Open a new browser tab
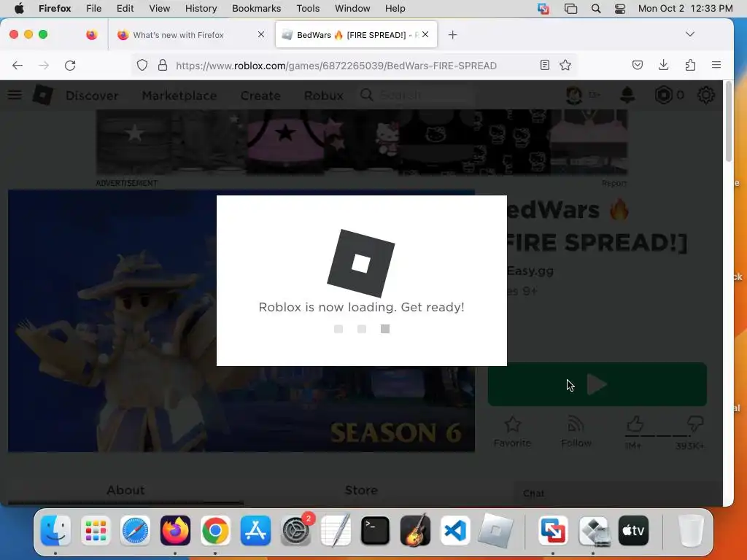The width and height of the screenshot is (747, 560). pyautogui.click(x=452, y=35)
